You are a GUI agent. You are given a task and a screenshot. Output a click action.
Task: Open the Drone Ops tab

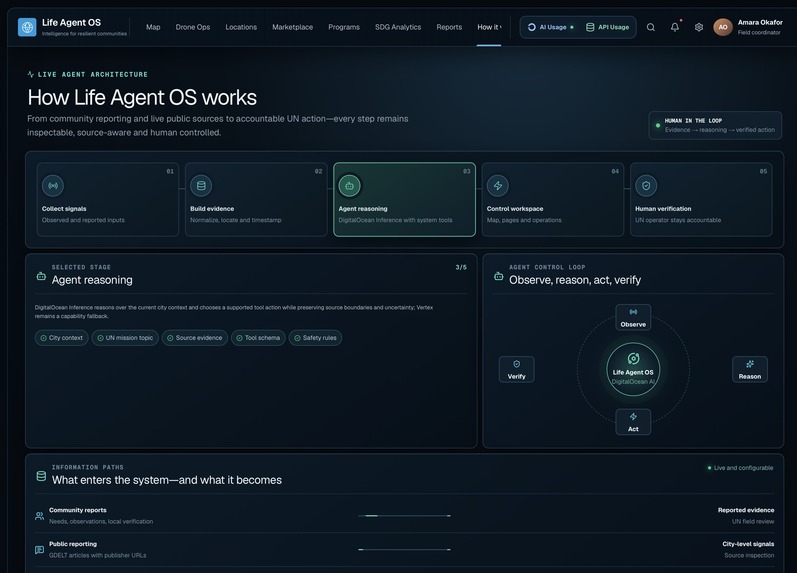[x=193, y=27]
